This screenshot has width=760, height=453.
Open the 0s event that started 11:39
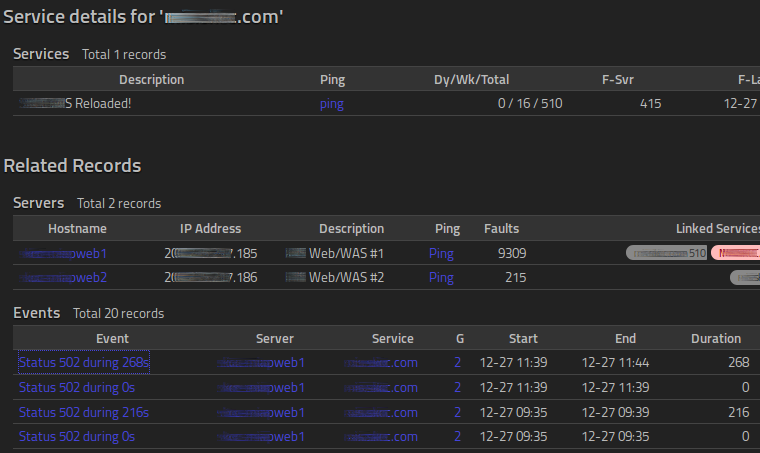click(x=77, y=387)
